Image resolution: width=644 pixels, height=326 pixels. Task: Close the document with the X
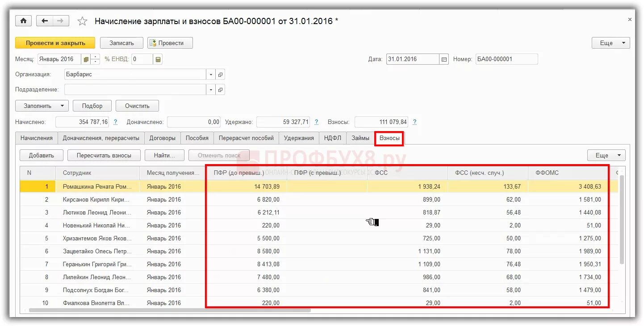(630, 20)
